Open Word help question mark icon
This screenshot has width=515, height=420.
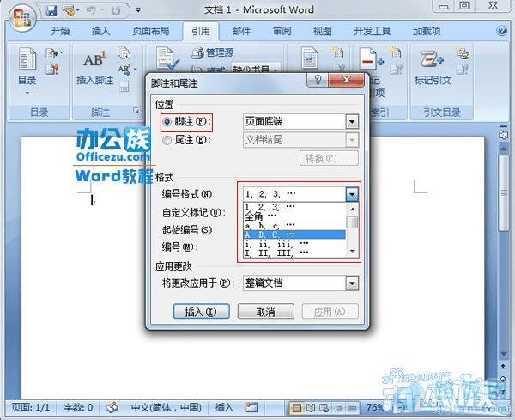pos(501,31)
